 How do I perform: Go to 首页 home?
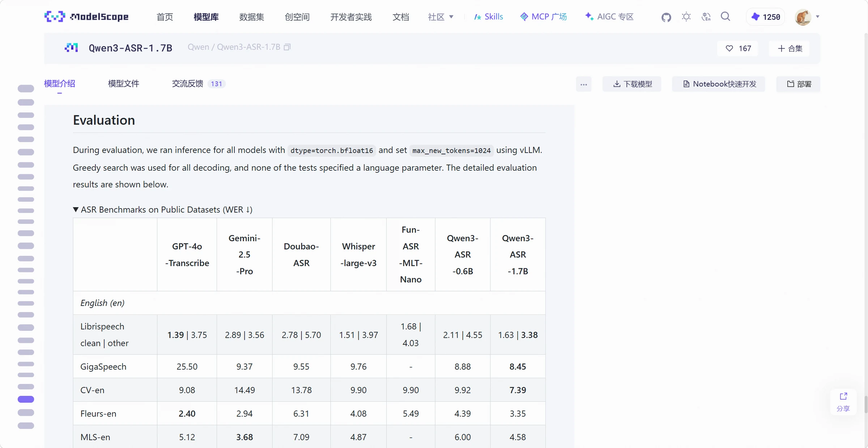(x=165, y=17)
